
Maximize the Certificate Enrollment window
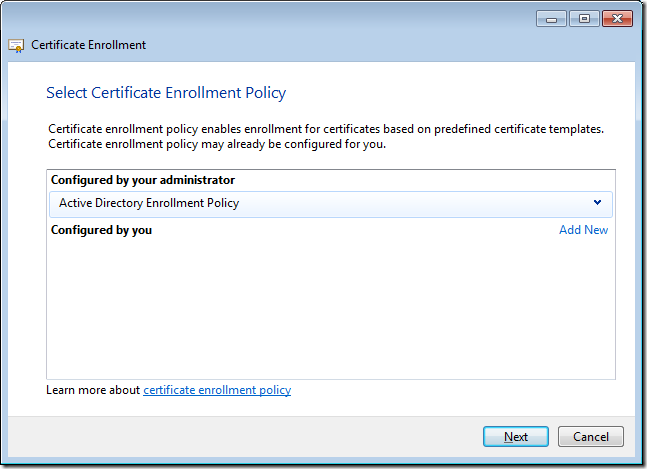tap(583, 19)
